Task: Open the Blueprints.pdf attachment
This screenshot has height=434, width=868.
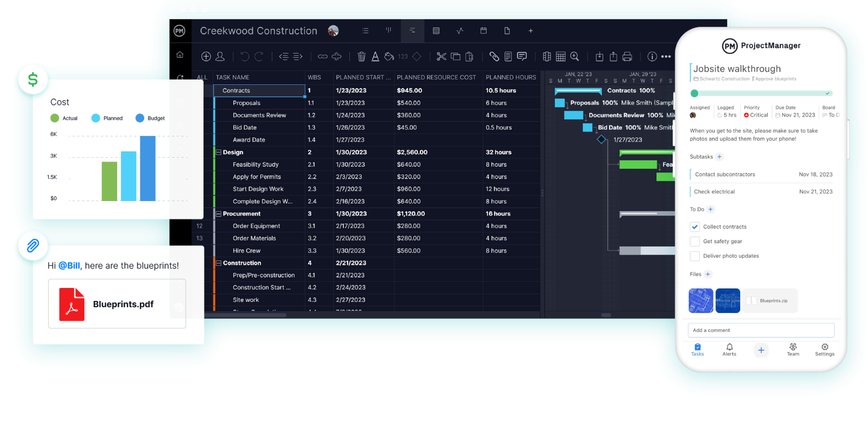Action: point(117,303)
